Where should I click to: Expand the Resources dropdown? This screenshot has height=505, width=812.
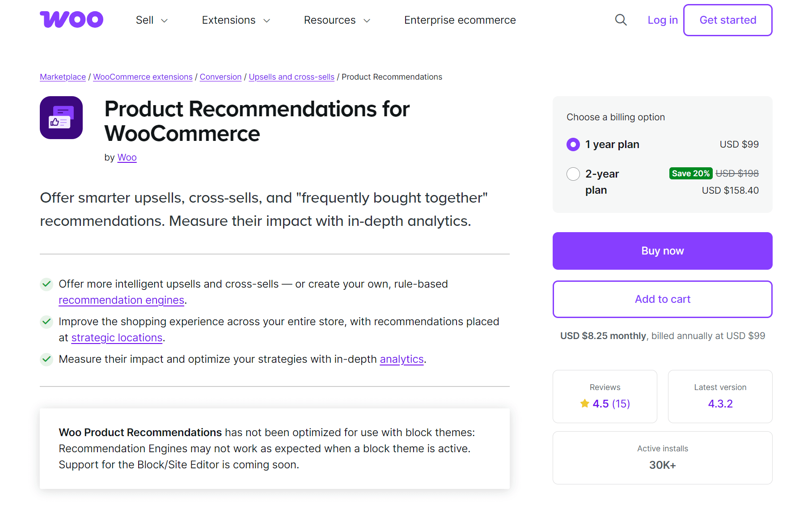point(337,20)
